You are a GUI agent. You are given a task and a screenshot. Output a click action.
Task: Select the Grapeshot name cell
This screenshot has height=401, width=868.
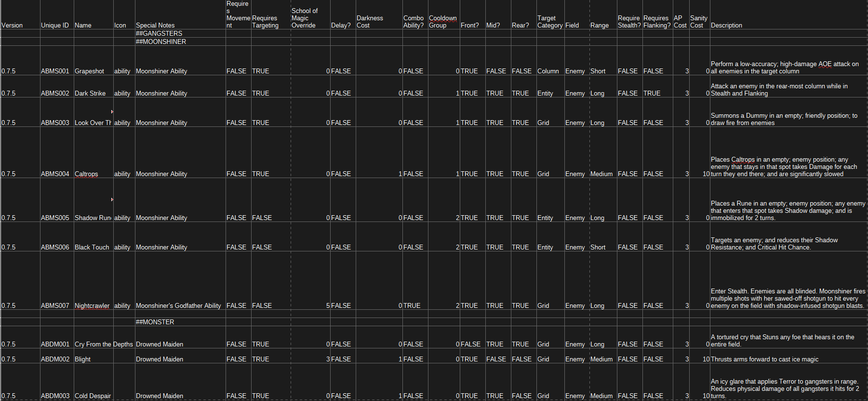click(x=90, y=71)
